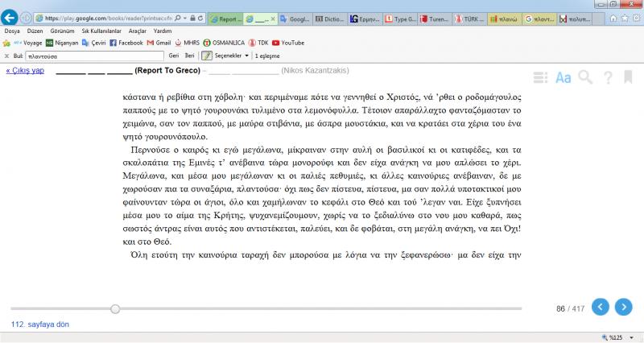Switch to the Turen... tab
This screenshot has height=343, width=644.
click(435, 19)
